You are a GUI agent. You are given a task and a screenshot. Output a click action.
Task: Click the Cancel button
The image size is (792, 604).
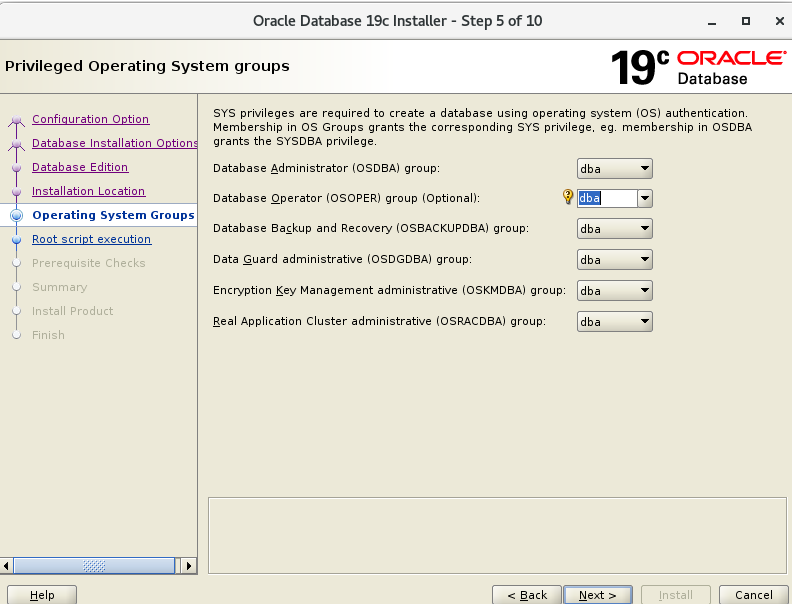754,595
